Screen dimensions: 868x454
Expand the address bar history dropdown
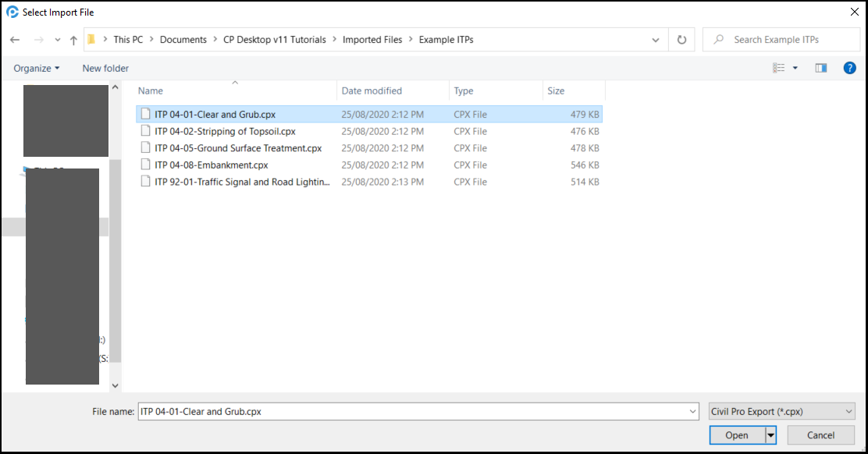[656, 40]
